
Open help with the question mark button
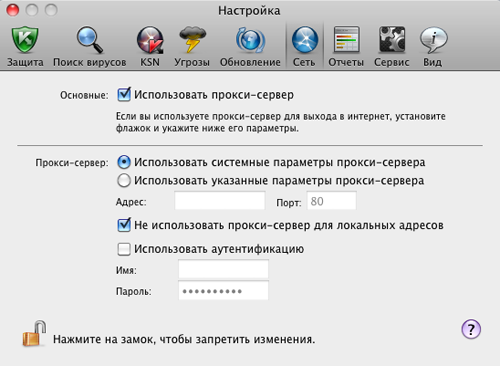[x=471, y=329]
